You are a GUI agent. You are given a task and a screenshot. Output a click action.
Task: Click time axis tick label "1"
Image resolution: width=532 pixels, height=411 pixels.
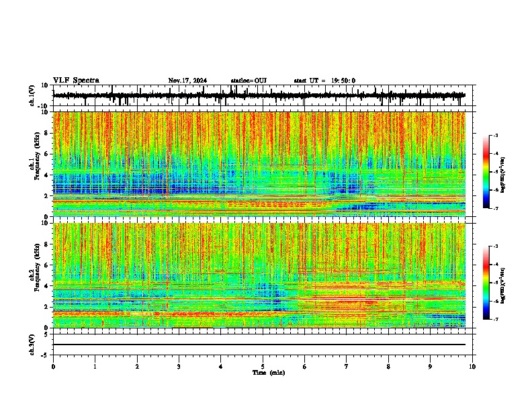[95, 367]
